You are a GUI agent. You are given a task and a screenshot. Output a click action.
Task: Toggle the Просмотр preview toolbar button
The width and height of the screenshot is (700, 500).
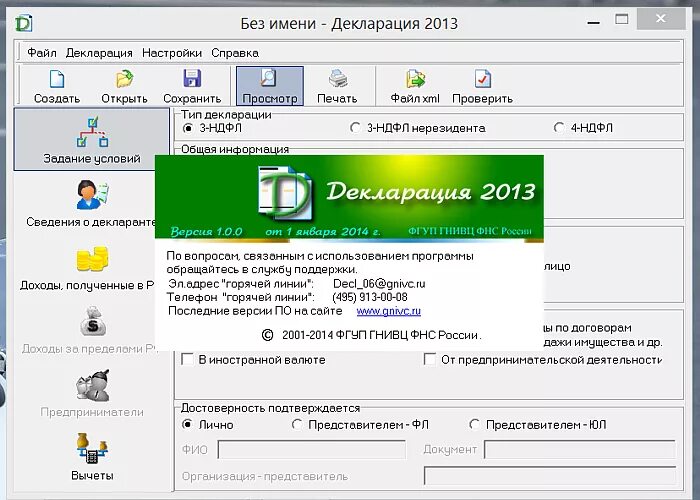(x=270, y=86)
